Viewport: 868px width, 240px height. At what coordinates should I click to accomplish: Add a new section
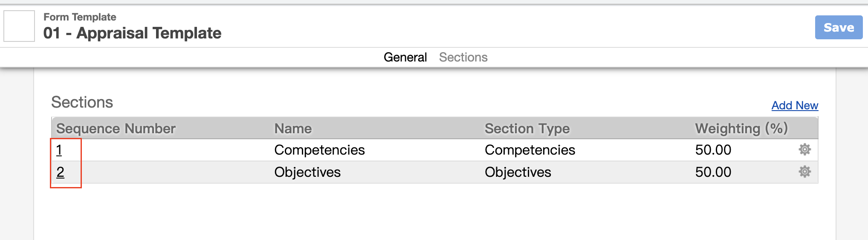click(x=795, y=105)
